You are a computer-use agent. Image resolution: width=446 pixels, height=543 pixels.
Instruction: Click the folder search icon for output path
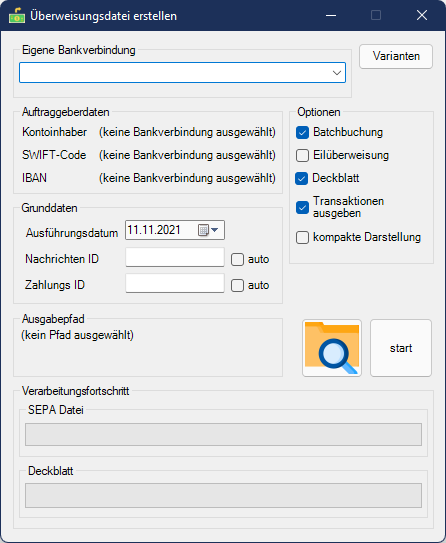pyautogui.click(x=332, y=348)
